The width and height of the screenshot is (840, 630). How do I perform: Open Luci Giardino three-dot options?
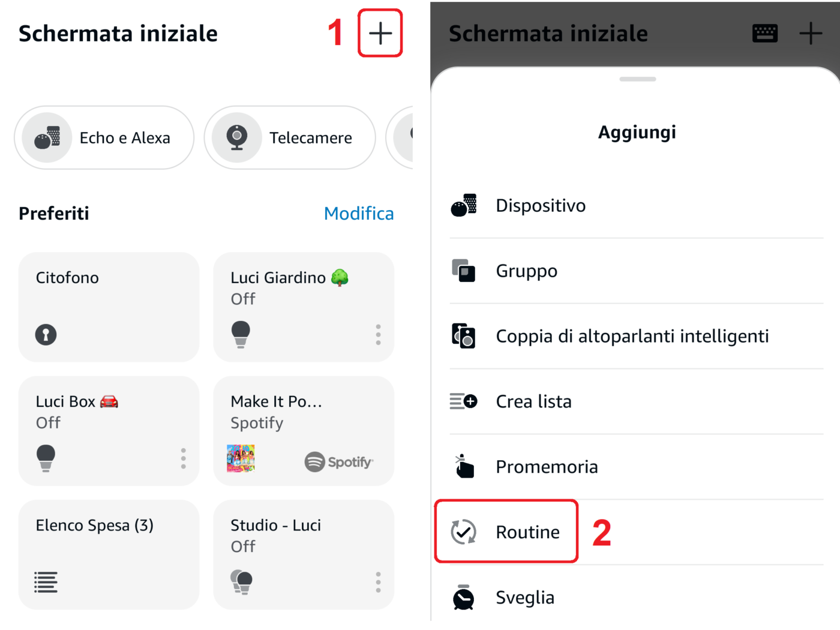[378, 334]
